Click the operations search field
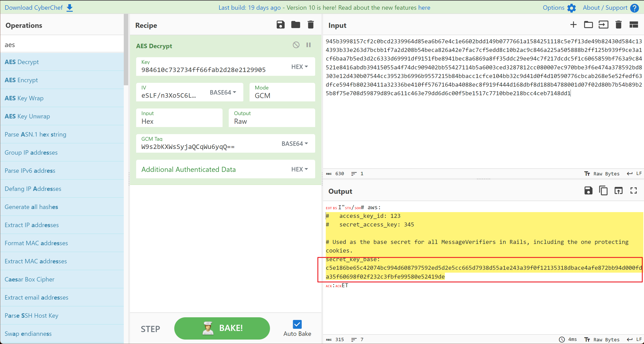This screenshot has width=644, height=344. coord(62,45)
